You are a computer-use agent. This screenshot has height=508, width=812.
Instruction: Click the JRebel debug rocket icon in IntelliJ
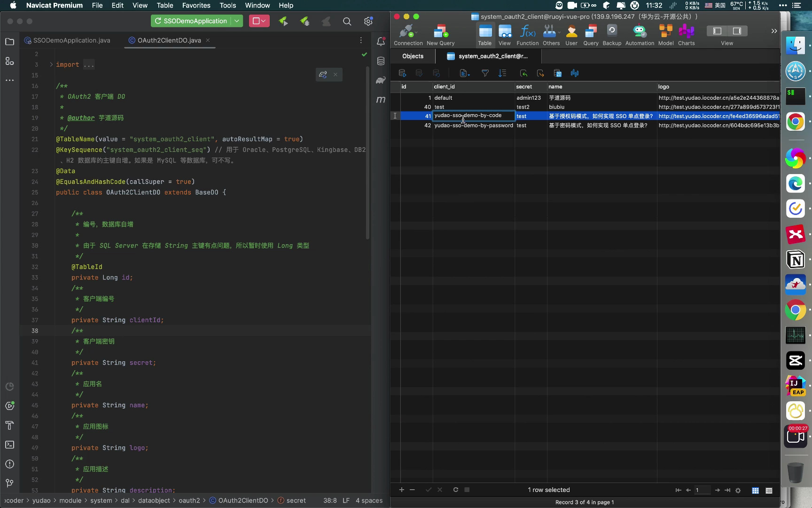(x=304, y=21)
